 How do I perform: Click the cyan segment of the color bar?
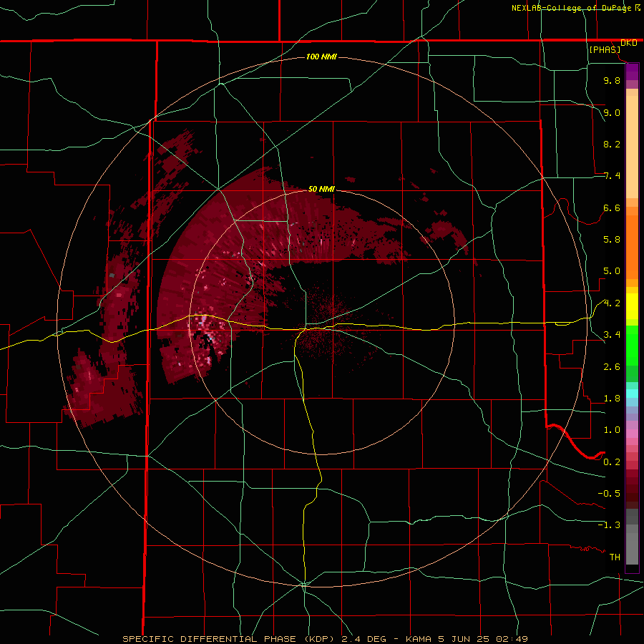(x=632, y=394)
